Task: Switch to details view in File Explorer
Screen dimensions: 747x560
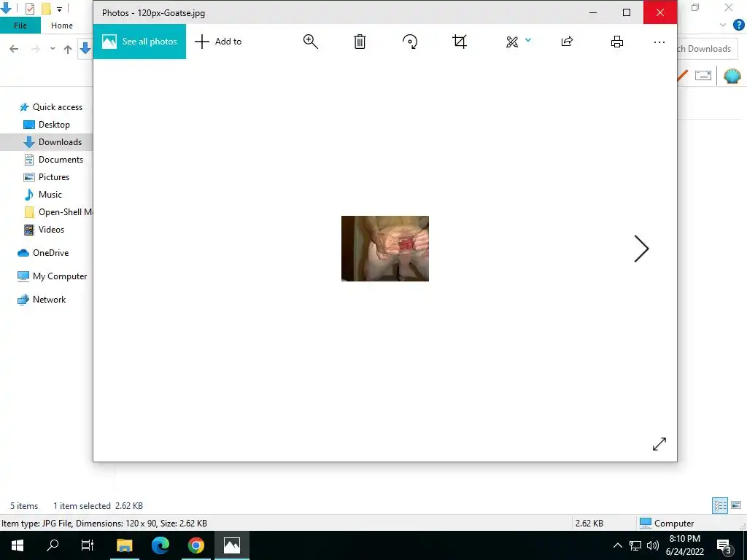Action: click(x=720, y=505)
